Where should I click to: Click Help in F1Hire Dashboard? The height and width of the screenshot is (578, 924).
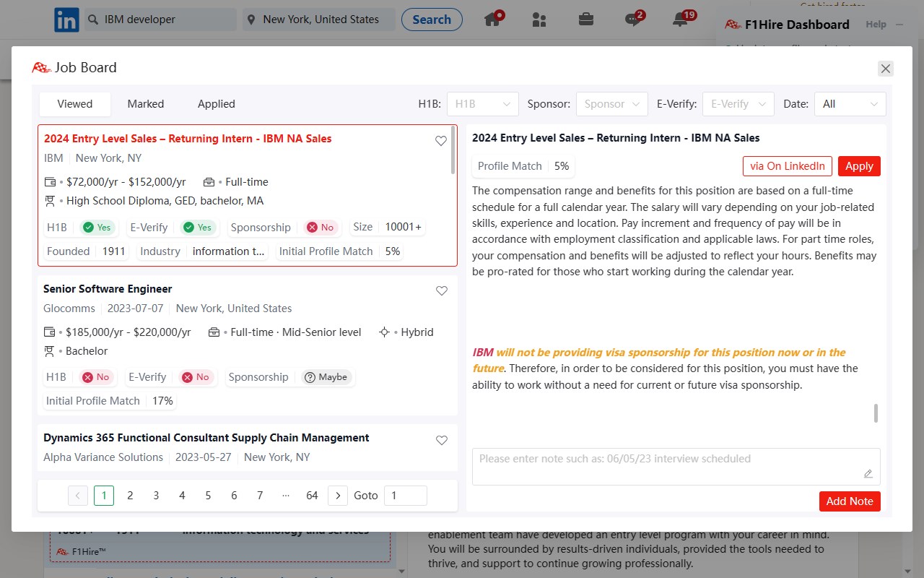(876, 25)
